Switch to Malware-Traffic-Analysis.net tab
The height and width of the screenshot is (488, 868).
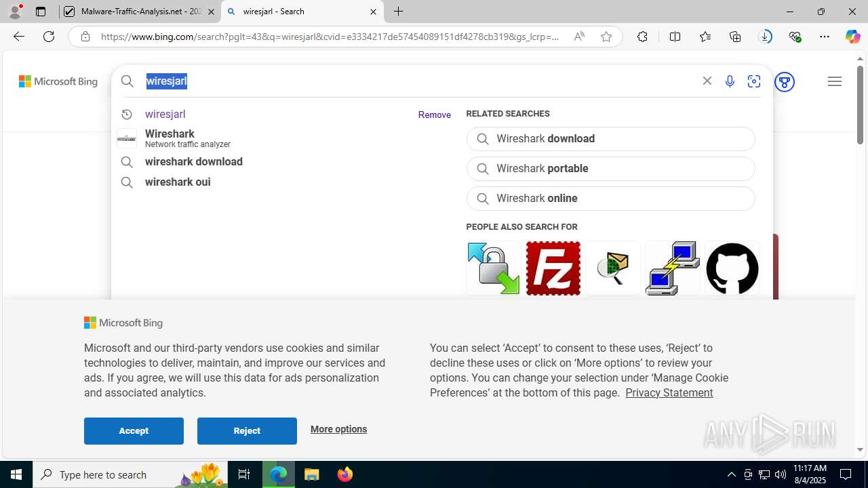point(140,12)
